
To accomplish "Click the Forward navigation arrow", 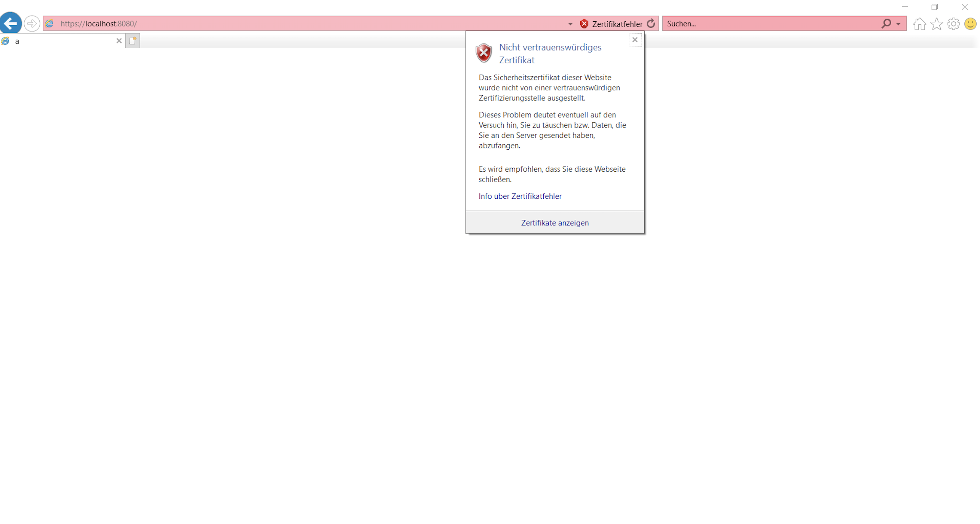I will tap(32, 24).
